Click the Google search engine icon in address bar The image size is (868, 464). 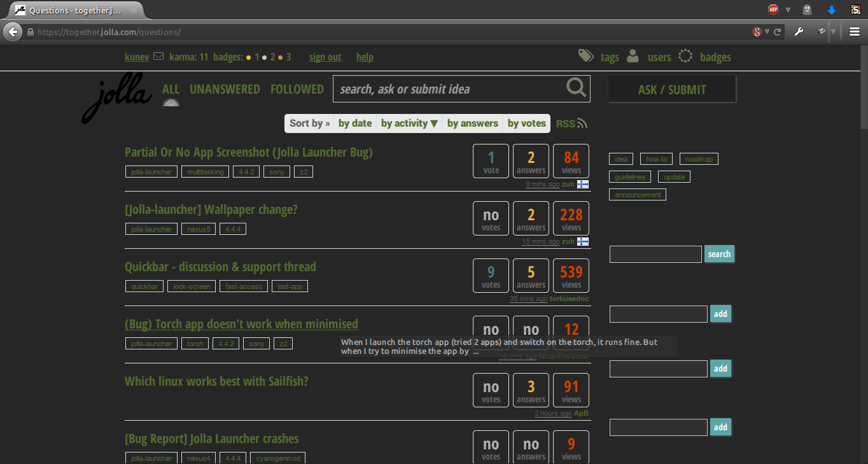coord(757,32)
